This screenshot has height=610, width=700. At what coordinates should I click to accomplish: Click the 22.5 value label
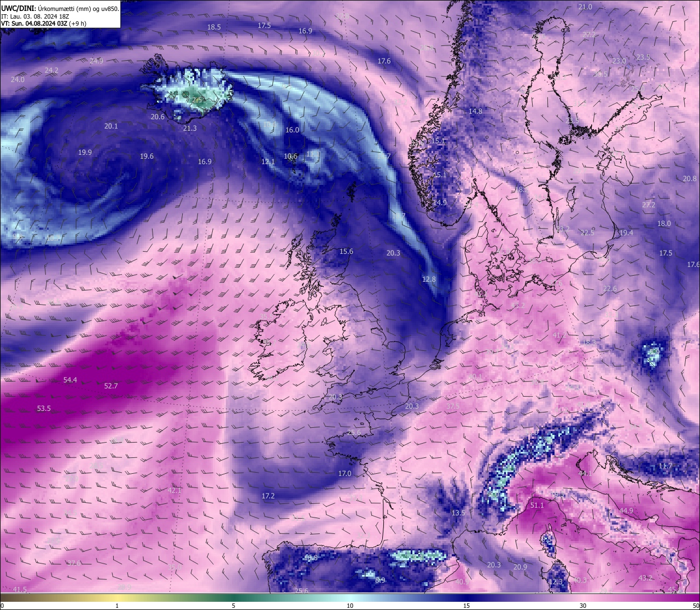click(587, 233)
